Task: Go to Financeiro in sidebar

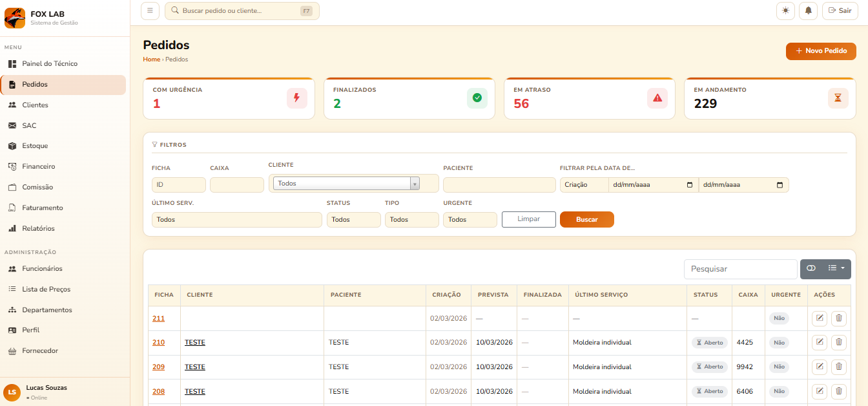Action: 39,167
